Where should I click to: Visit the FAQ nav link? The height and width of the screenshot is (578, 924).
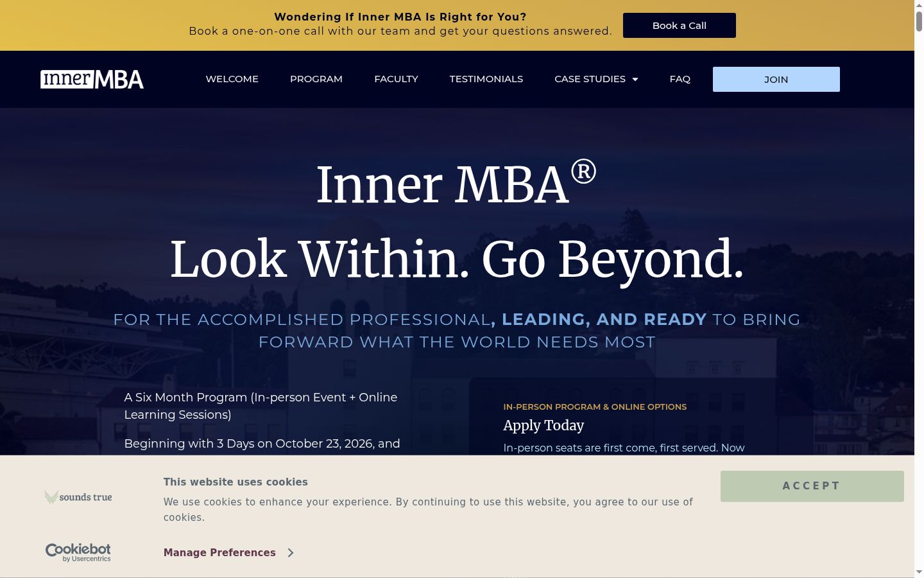pyautogui.click(x=680, y=79)
